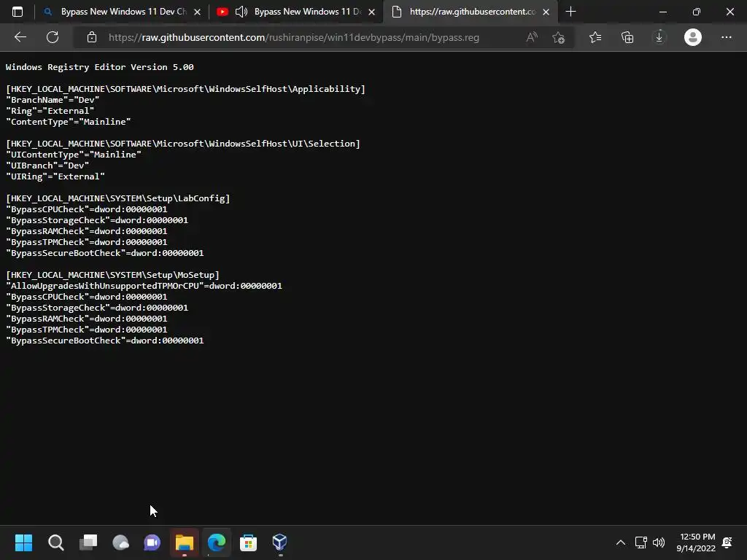747x560 pixels.
Task: Click the SYSTEM\Setup\LabConfig key line
Action: 117,198
